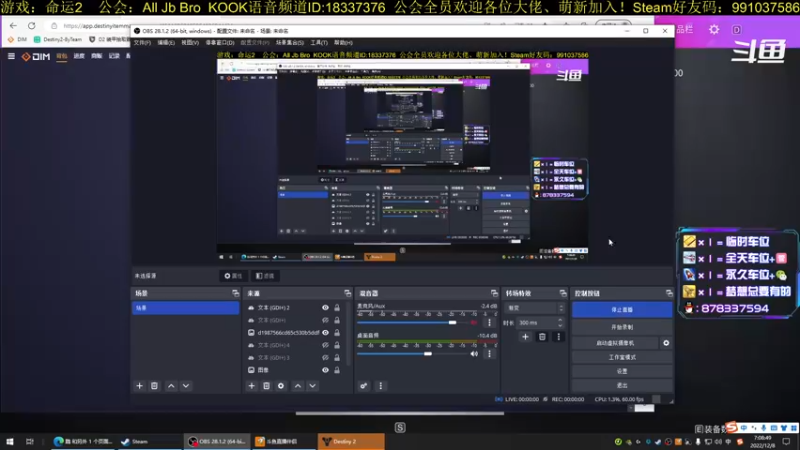
Task: Click the Start Recording (开始录制) button
Action: pyautogui.click(x=622, y=327)
